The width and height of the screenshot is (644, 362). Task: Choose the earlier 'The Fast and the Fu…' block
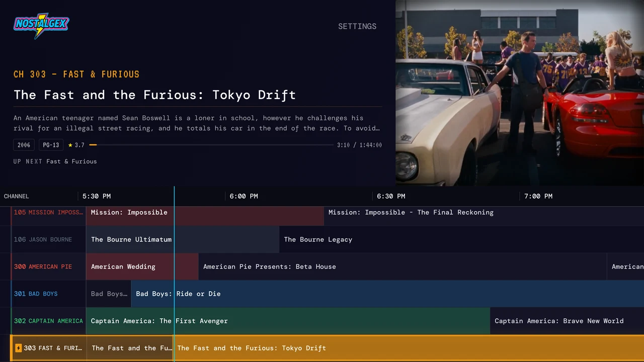pyautogui.click(x=130, y=348)
